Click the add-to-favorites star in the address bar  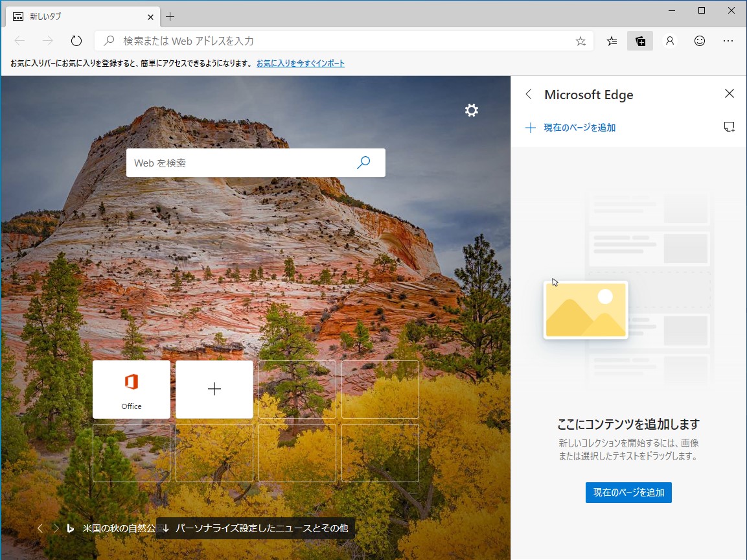pyautogui.click(x=580, y=40)
